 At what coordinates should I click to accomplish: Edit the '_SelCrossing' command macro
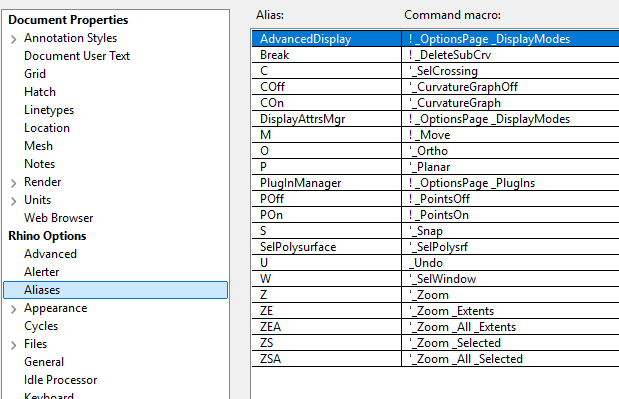[x=510, y=71]
